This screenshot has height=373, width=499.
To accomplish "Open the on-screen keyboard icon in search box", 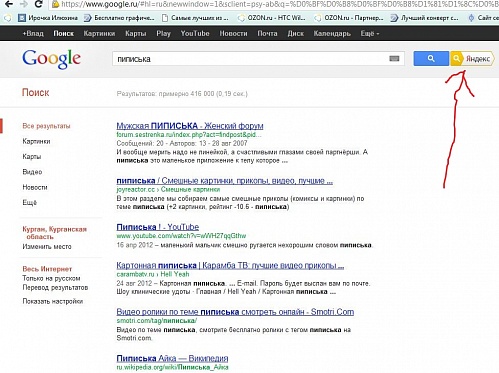I will tap(394, 59).
